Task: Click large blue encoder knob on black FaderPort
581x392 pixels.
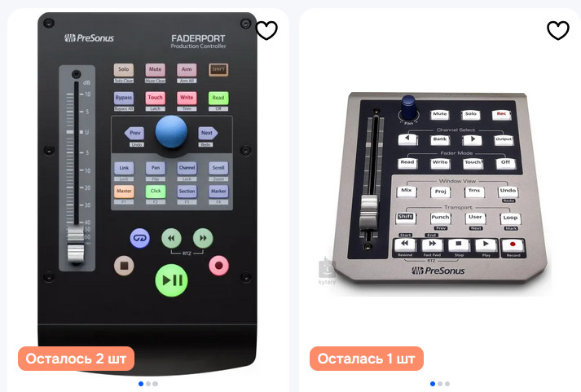Action: pyautogui.click(x=171, y=131)
